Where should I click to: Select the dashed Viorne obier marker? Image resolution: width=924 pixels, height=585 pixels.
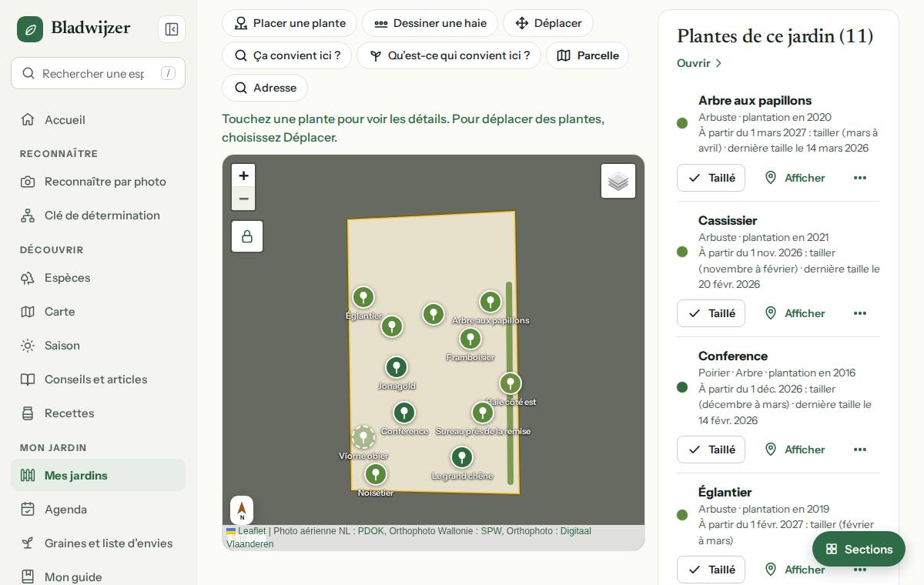click(363, 437)
